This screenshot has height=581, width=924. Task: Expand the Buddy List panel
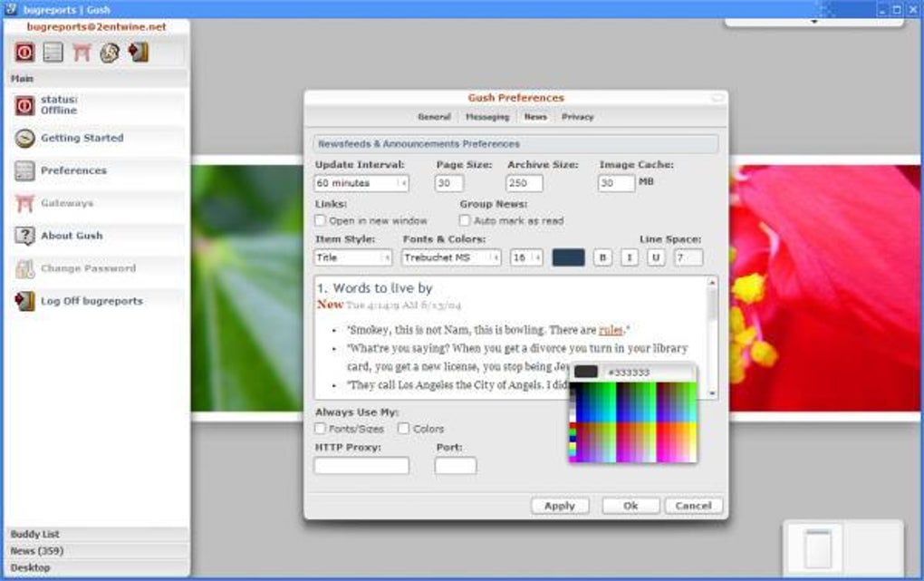(97, 535)
